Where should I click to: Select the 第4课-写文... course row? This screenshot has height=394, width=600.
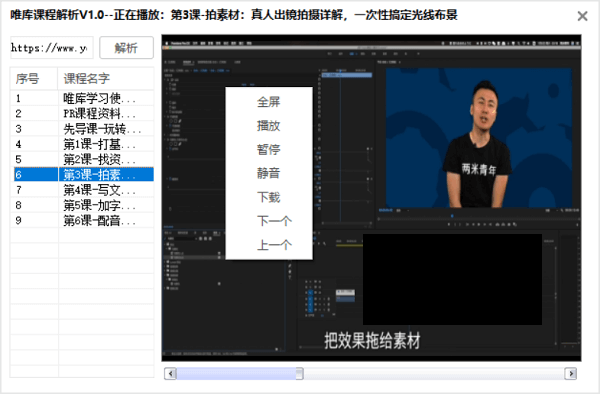82,190
